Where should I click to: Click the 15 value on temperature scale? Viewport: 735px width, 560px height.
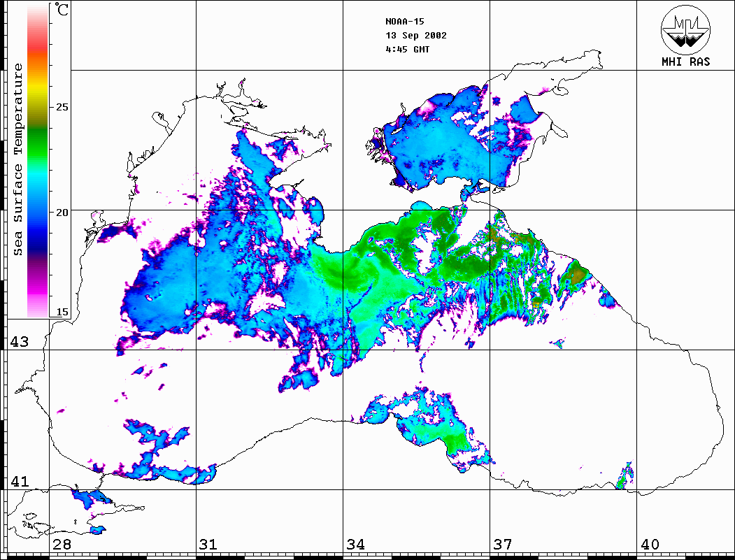point(62,312)
